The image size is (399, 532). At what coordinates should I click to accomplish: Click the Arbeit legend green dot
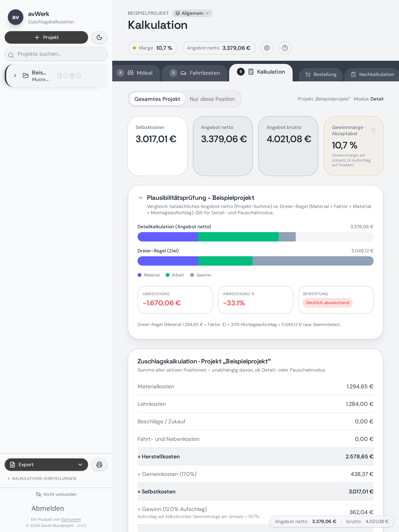[x=168, y=275]
